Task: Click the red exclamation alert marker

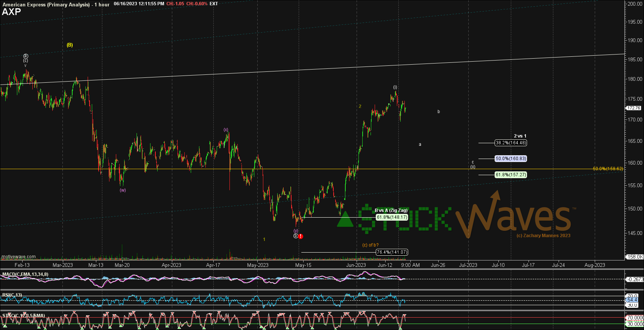Action: (301, 236)
